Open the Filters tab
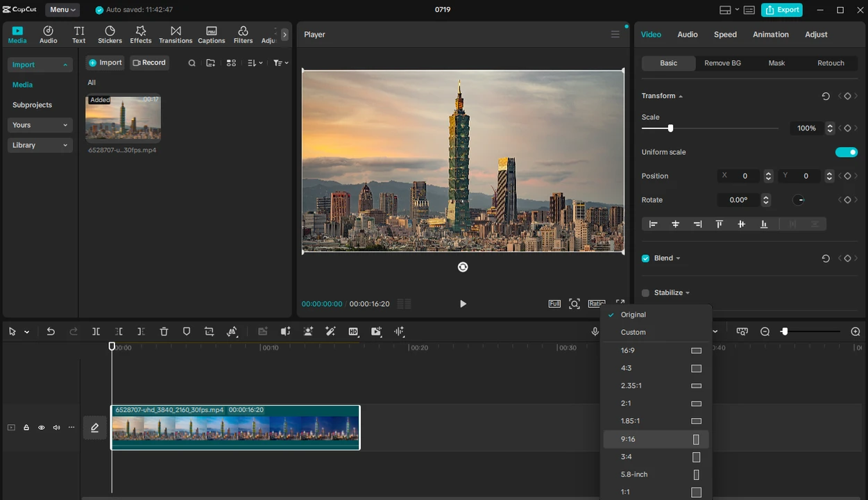Image resolution: width=868 pixels, height=500 pixels. pos(243,35)
